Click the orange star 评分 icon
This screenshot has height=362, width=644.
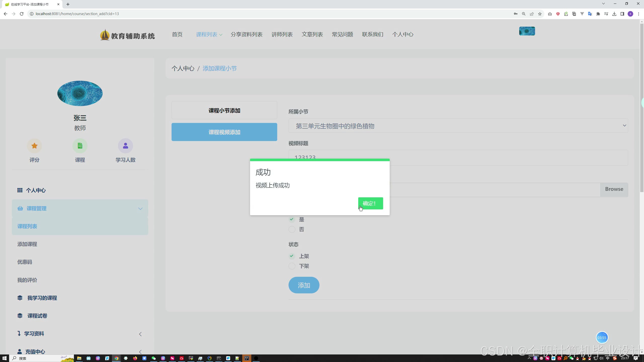(34, 146)
